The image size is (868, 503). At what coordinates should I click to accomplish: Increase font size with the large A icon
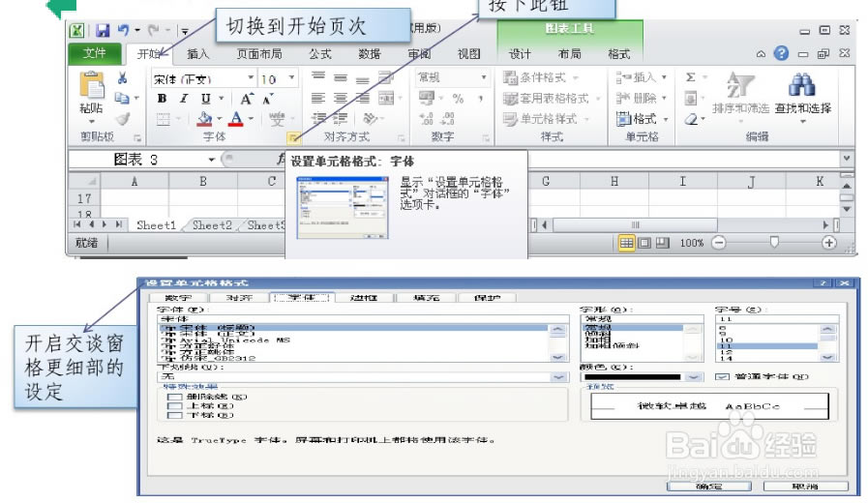pyautogui.click(x=247, y=99)
